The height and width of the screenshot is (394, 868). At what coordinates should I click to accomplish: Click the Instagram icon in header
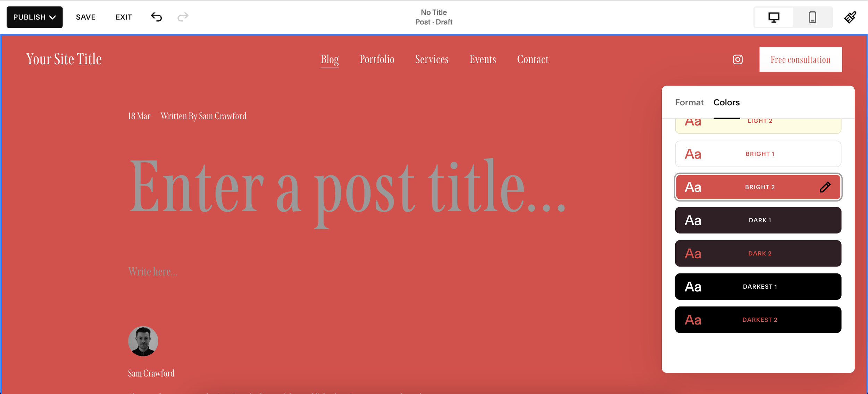737,59
